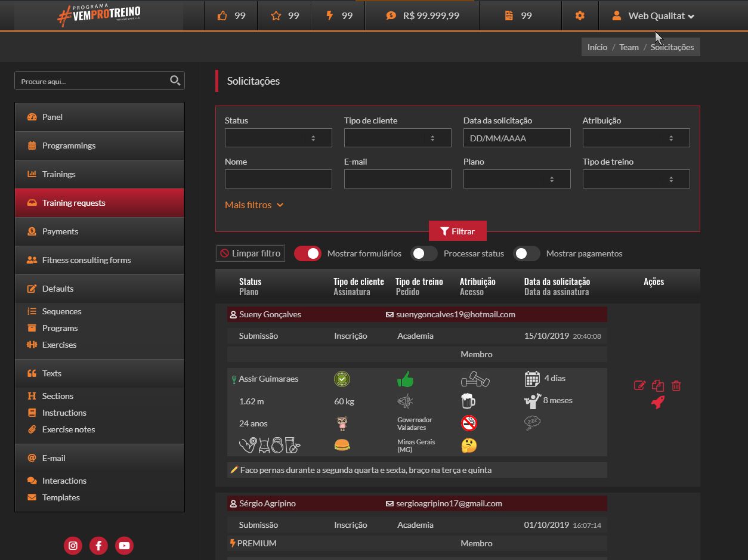
Task: Disable the Mostrar formulários toggle
Action: tap(308, 253)
